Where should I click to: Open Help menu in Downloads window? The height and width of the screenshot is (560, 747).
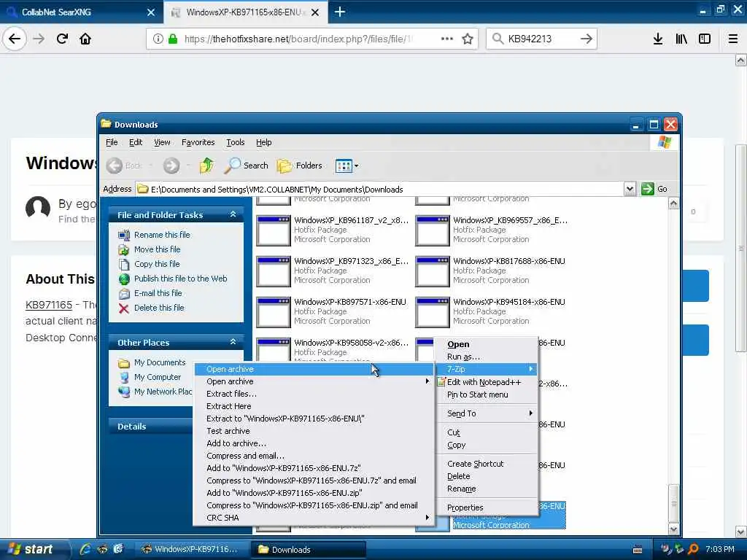point(263,142)
